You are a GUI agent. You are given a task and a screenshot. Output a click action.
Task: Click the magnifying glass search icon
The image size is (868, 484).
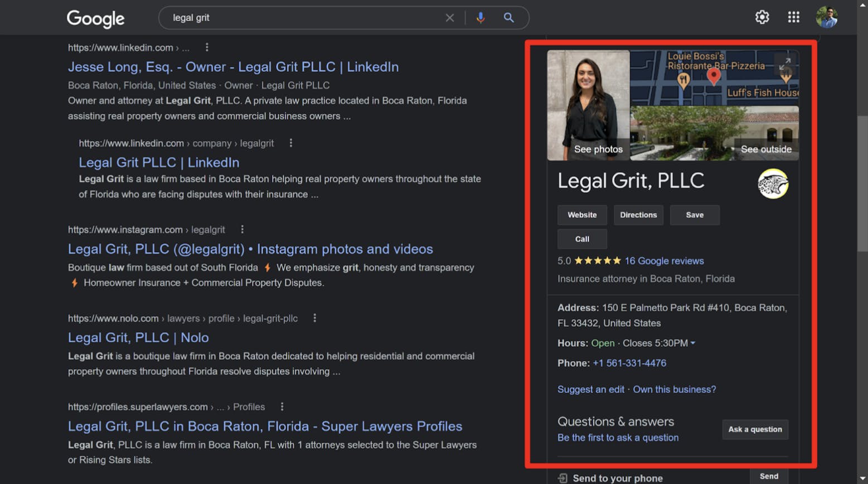[x=508, y=18]
